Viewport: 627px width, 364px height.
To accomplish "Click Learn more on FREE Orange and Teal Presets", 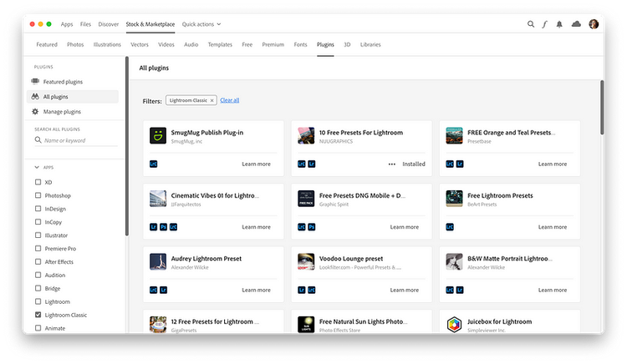I will 553,164.
